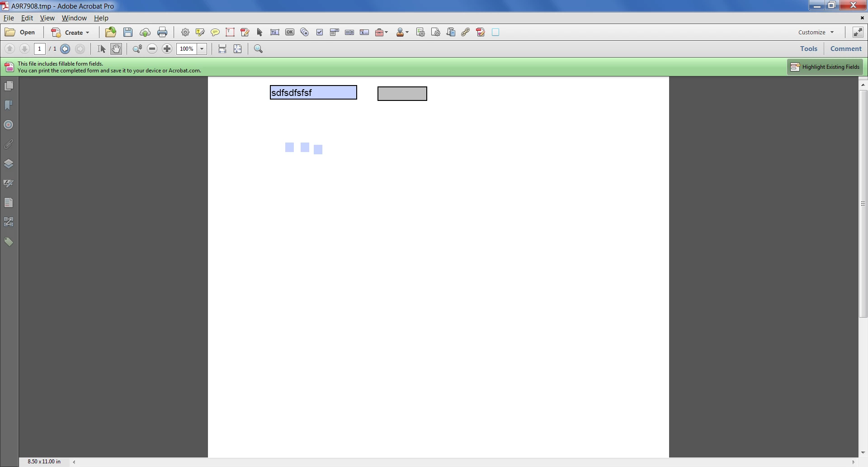Add a sticky note comment
This screenshot has width=868, height=467.
[215, 32]
